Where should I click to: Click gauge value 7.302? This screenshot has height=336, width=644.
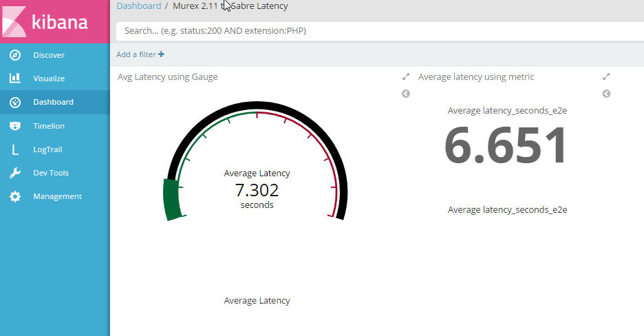point(257,190)
